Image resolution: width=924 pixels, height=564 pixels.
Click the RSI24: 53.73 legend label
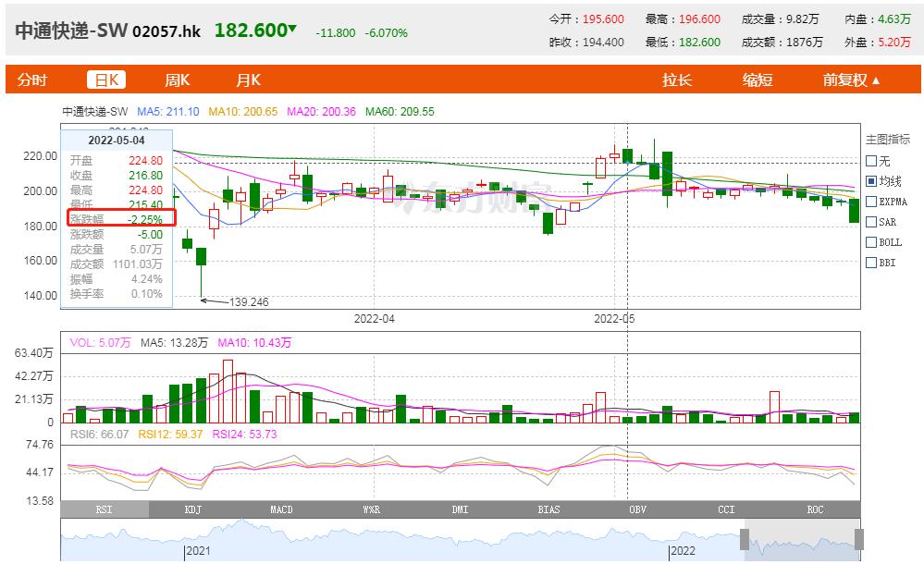(x=244, y=435)
